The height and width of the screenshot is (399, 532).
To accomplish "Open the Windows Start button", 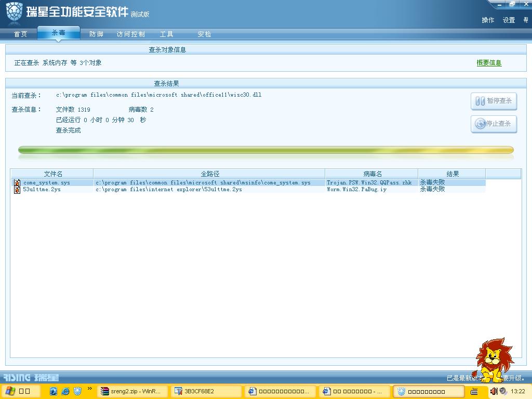I will (x=20, y=391).
